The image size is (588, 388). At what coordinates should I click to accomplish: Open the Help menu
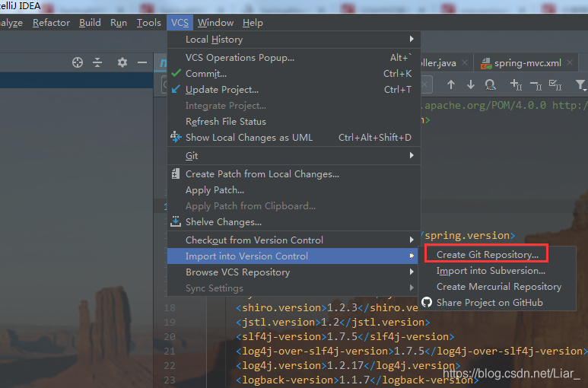point(253,23)
